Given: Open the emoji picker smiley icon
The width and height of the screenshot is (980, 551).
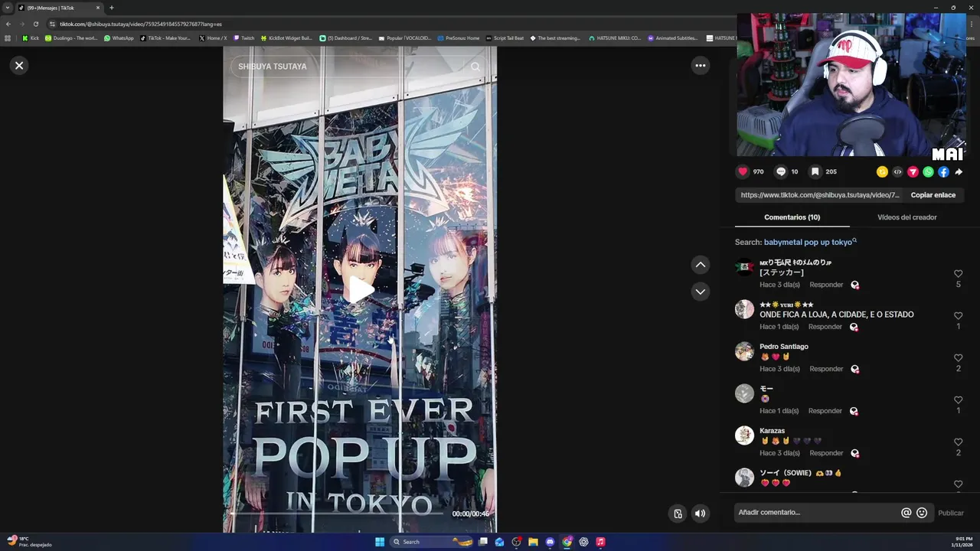Looking at the screenshot, I should coord(922,513).
